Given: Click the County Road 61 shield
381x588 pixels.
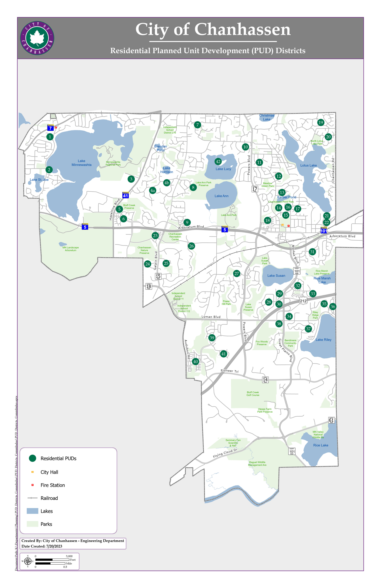Looking at the screenshot, I should click(x=331, y=420).
